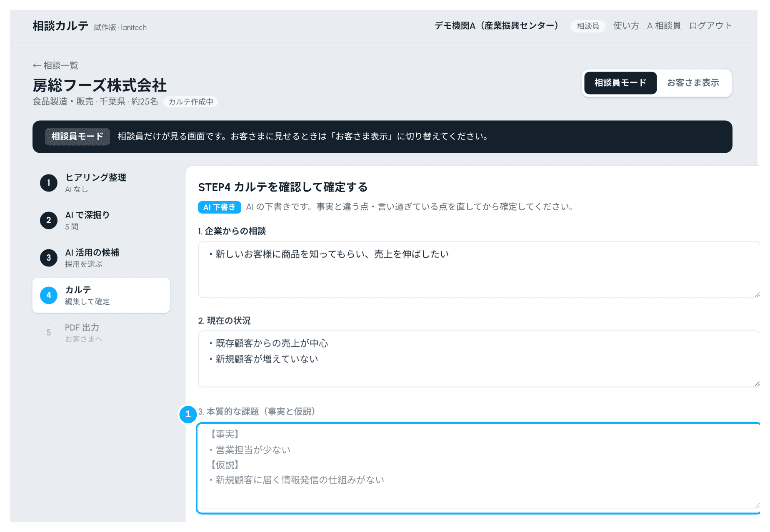Click the AI 下書き badge
The image size is (770, 532).
coord(220,207)
